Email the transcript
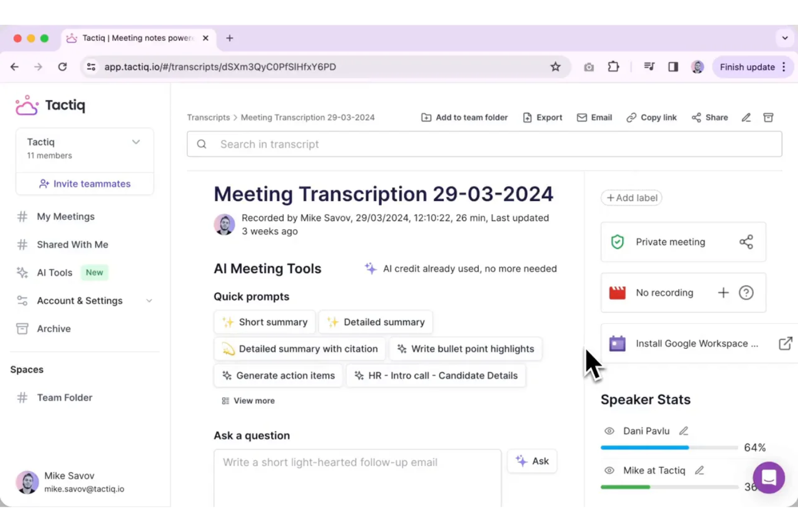This screenshot has width=798, height=532. pyautogui.click(x=594, y=117)
